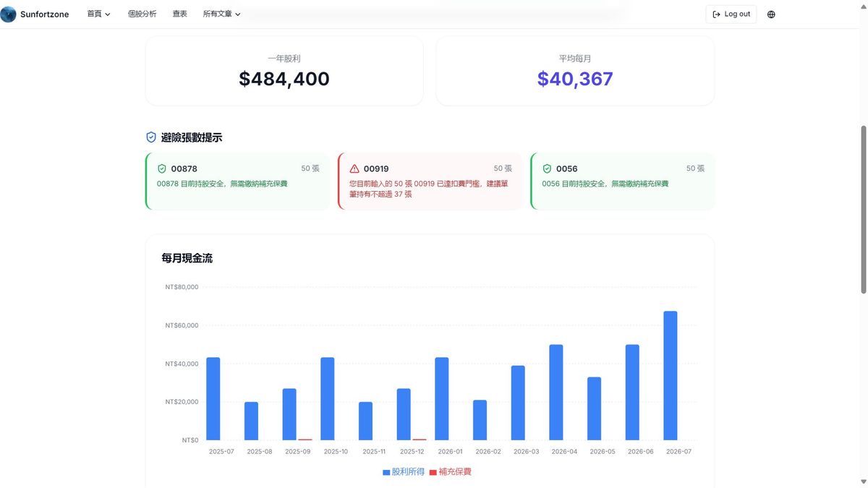The width and height of the screenshot is (868, 488).
Task: Click the 00919 card title text
Action: 376,168
